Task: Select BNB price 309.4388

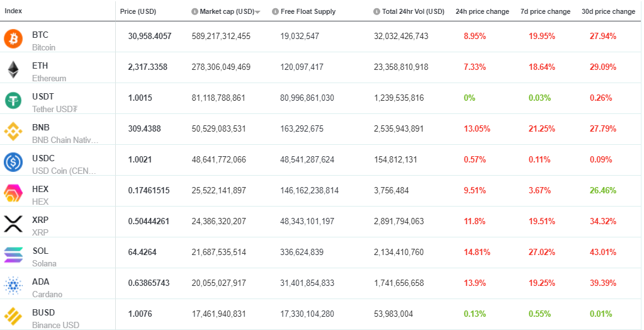Action: coord(145,128)
